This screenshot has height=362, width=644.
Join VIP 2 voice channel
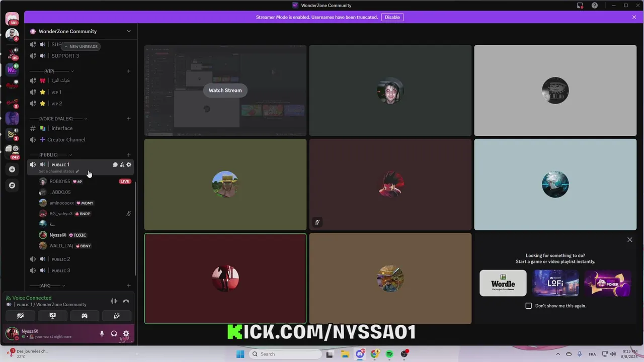pyautogui.click(x=80, y=104)
